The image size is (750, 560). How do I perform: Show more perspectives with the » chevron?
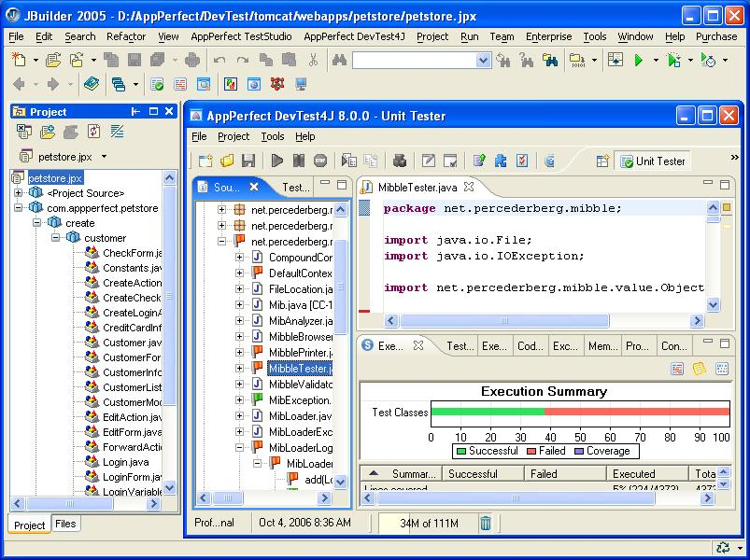[735, 157]
